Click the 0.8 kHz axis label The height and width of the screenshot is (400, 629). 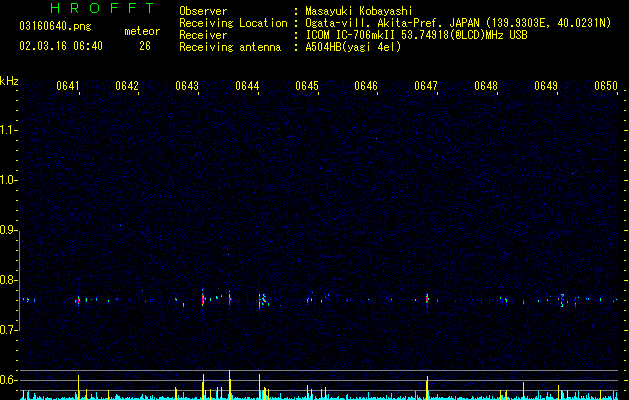[8, 280]
